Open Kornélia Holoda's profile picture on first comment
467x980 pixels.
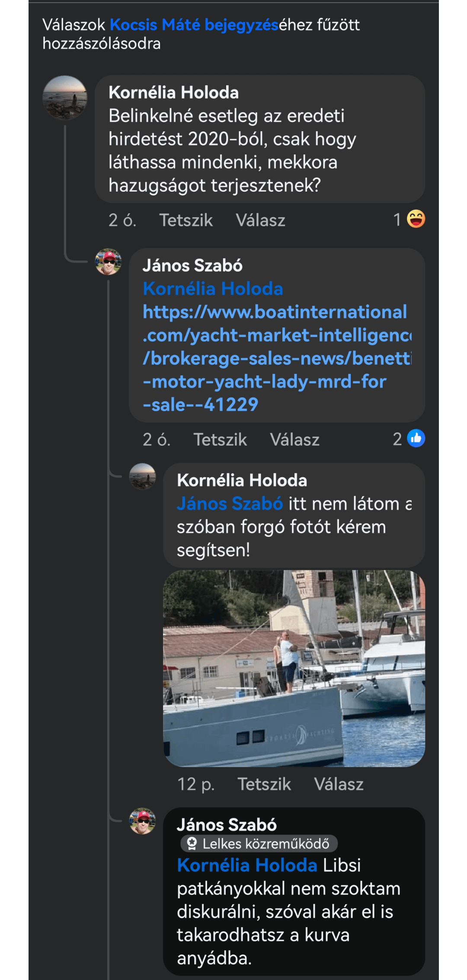[x=65, y=98]
